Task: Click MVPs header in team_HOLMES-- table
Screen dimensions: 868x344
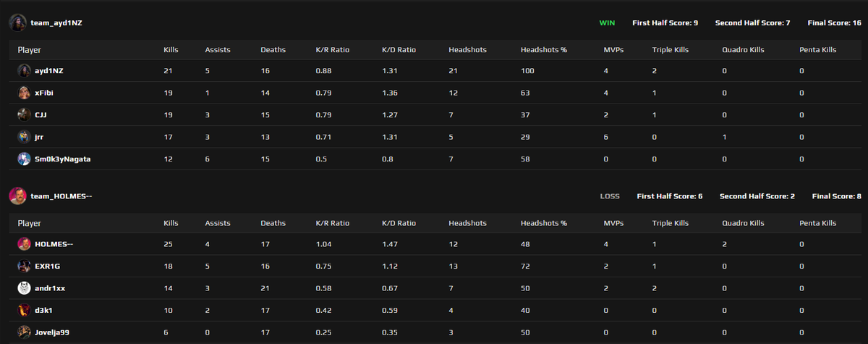Action: coord(613,223)
